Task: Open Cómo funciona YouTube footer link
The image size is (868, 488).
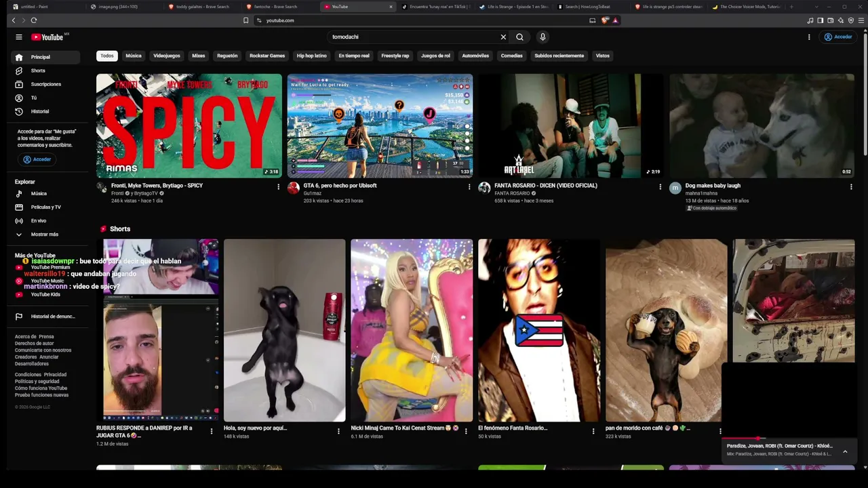Action: [41, 388]
